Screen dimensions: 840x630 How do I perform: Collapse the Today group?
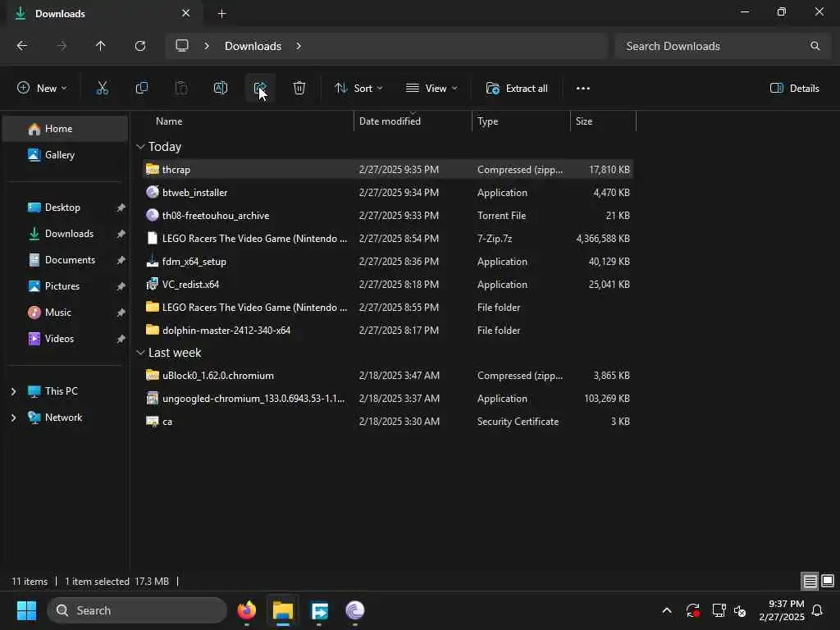140,146
